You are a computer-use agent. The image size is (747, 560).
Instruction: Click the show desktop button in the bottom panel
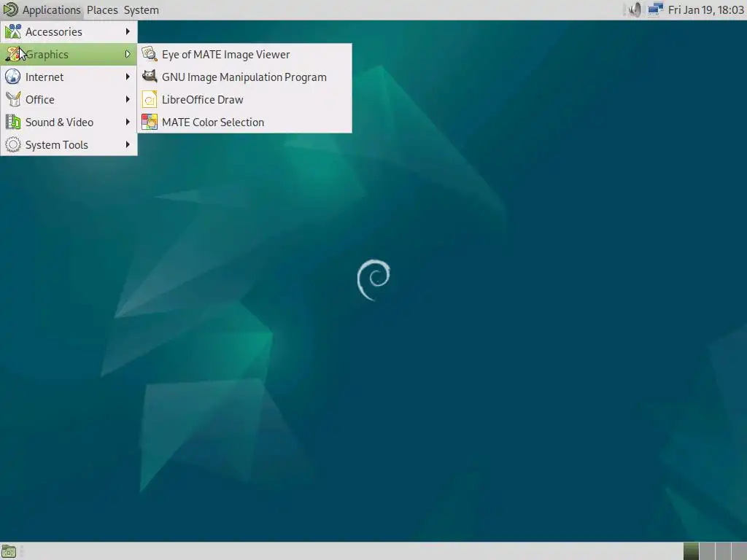(x=9, y=551)
